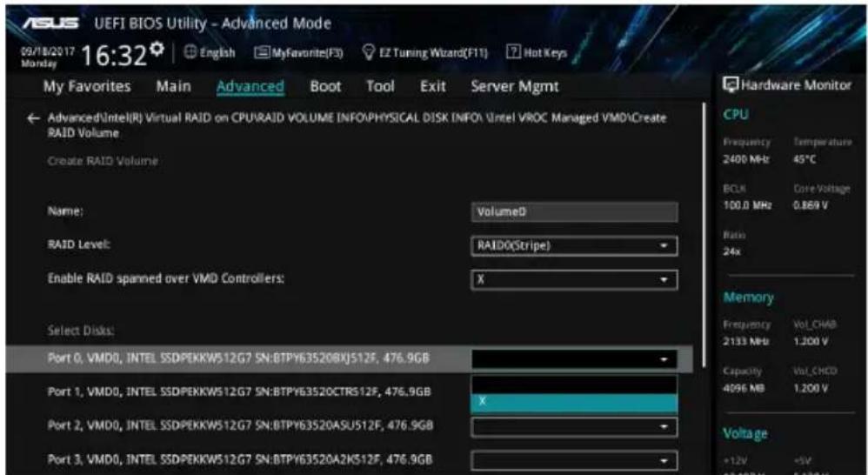Viewport: 868px width, 475px height.
Task: Click the vertical scrollbar of settings list
Action: coord(704,235)
